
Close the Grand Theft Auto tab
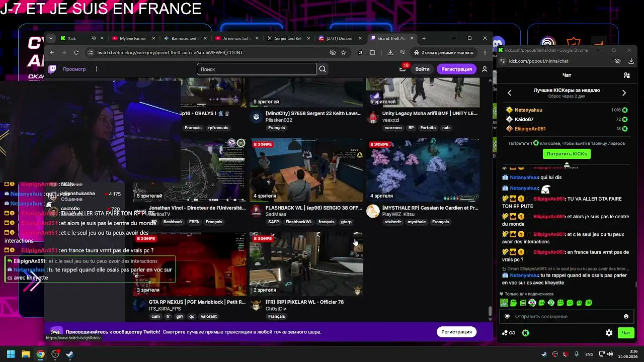click(x=412, y=38)
